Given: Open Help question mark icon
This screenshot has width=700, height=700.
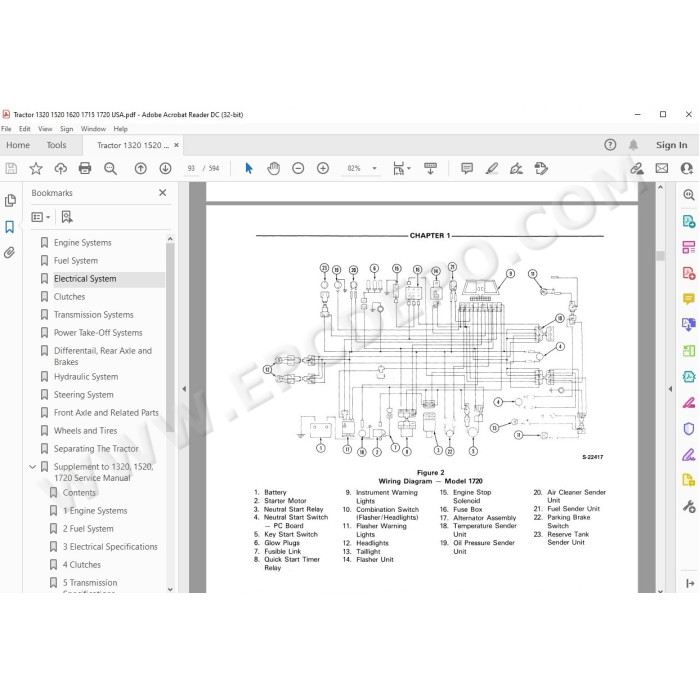Looking at the screenshot, I should (610, 145).
